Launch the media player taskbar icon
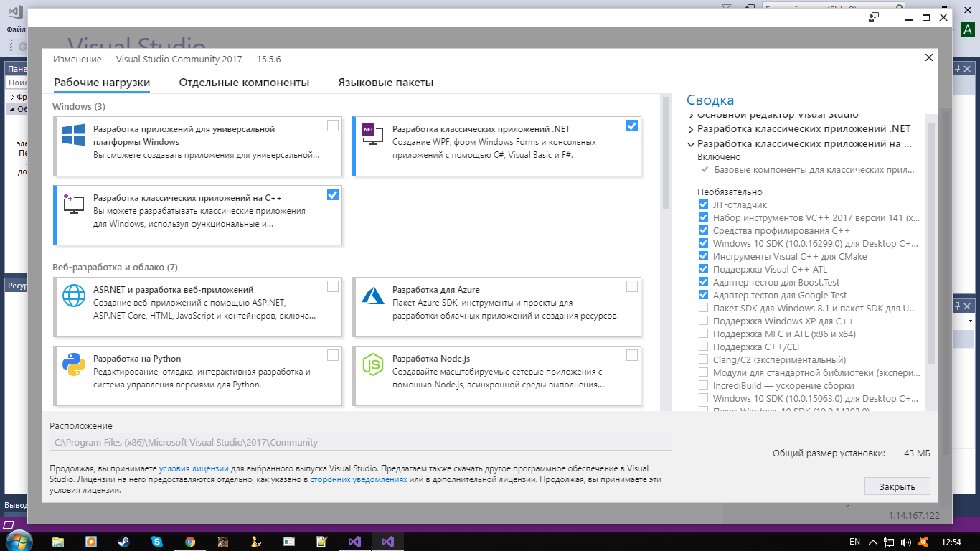This screenshot has height=551, width=980. coord(91,542)
